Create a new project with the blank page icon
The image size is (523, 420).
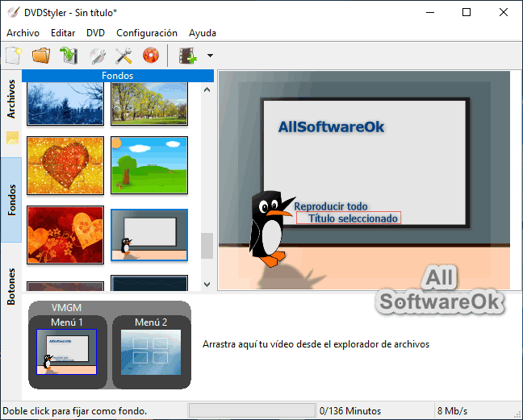click(14, 56)
